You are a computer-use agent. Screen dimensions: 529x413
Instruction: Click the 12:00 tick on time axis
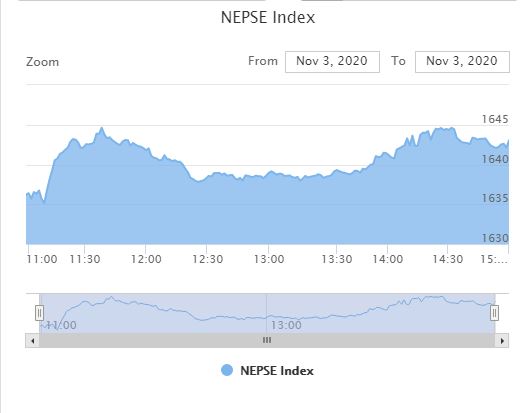146,259
